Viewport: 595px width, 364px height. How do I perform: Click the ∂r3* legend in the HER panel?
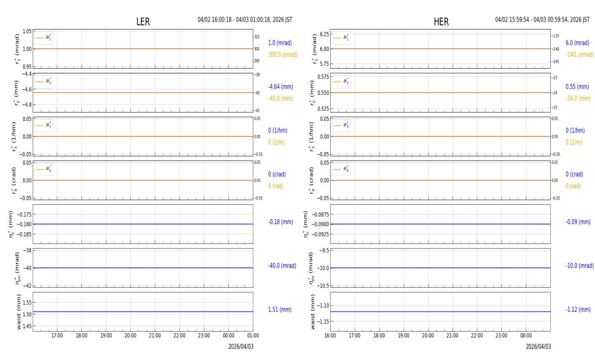click(341, 126)
